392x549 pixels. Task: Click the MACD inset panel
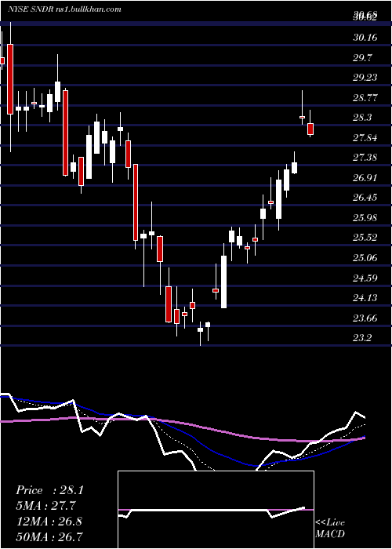coord(216,510)
